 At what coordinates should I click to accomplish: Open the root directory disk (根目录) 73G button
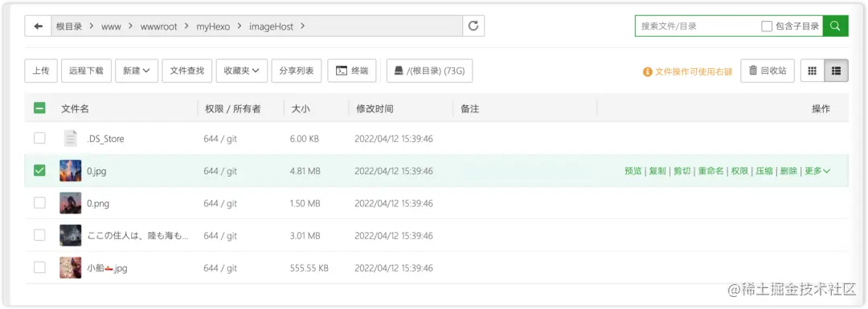[429, 71]
